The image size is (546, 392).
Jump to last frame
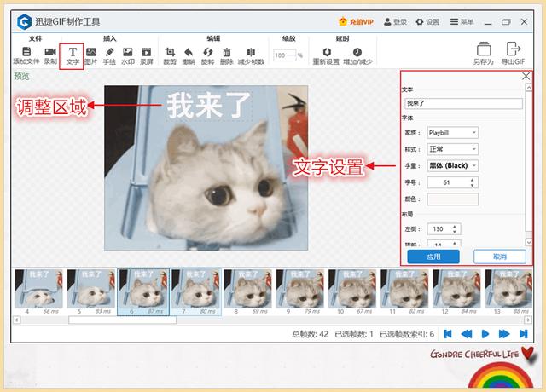pos(523,334)
